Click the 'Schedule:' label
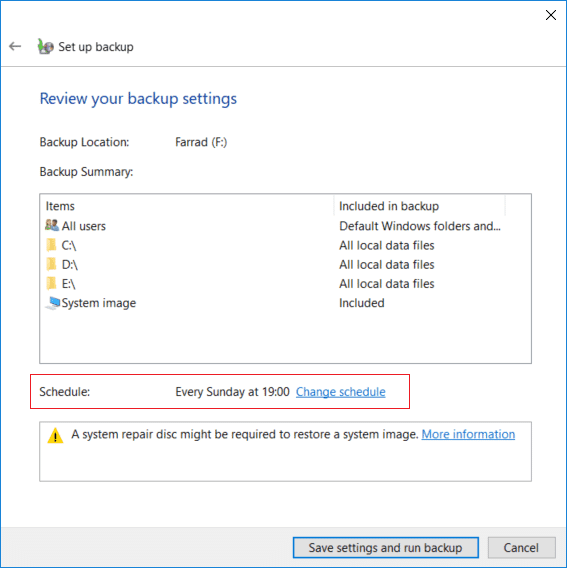 (65, 392)
